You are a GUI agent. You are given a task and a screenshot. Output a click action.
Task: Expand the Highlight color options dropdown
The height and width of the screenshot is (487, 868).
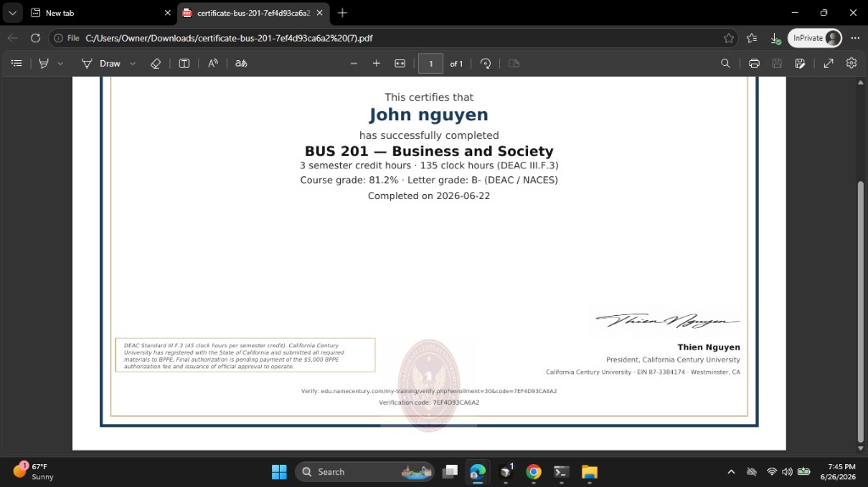[x=60, y=64]
